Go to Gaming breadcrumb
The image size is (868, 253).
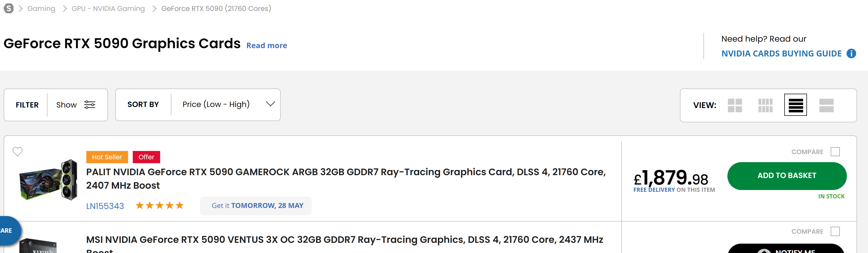click(x=41, y=8)
